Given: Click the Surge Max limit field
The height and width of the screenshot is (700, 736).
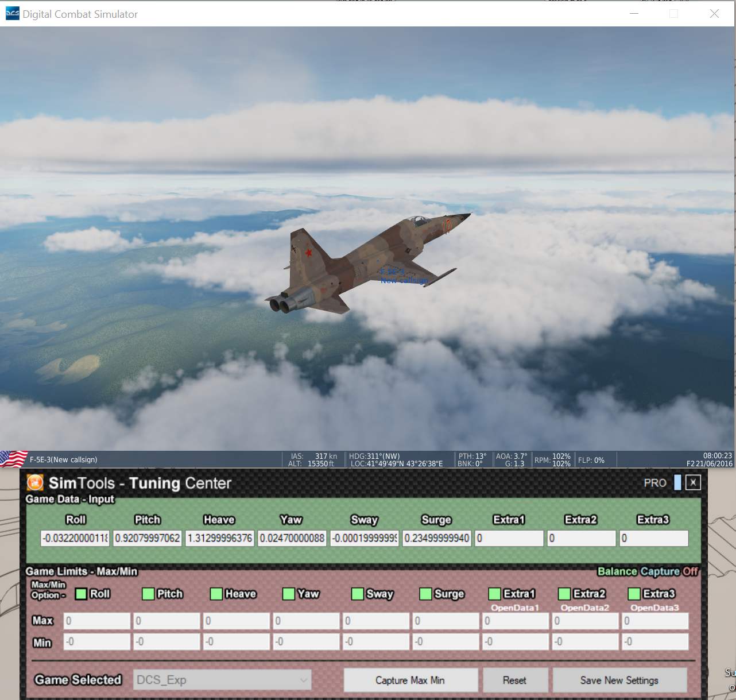Looking at the screenshot, I should coord(446,621).
